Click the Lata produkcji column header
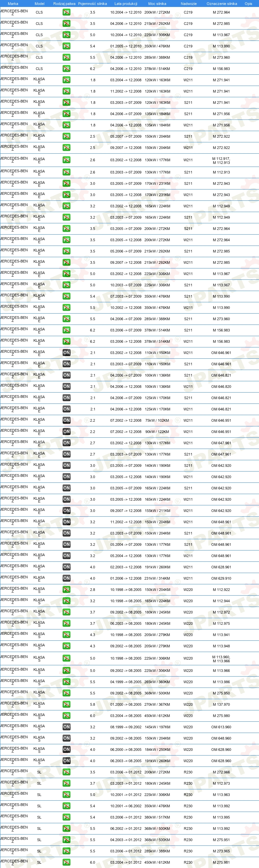This screenshot has height=868, width=259. tap(126, 4)
